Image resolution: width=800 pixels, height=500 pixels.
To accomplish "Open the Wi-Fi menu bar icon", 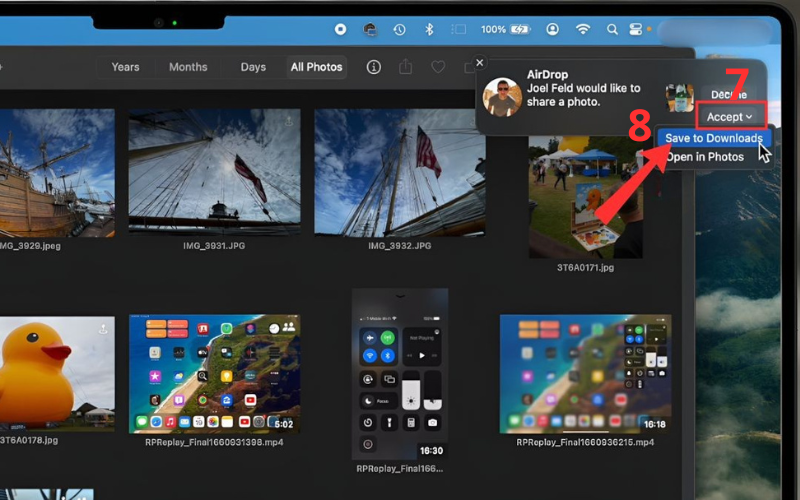I will (x=583, y=30).
